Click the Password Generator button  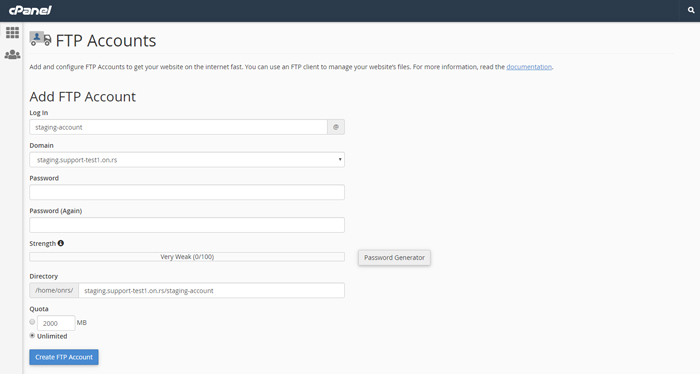[394, 258]
